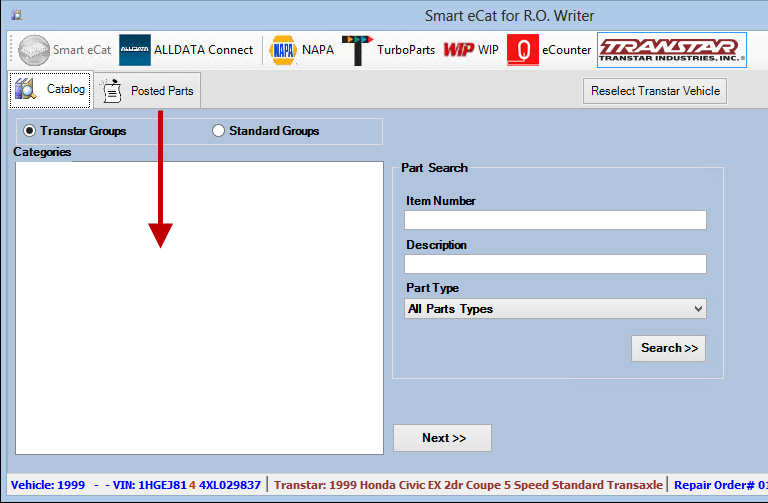The height and width of the screenshot is (503, 768).
Task: Select the Transtar Groups radio button
Action: coord(30,131)
